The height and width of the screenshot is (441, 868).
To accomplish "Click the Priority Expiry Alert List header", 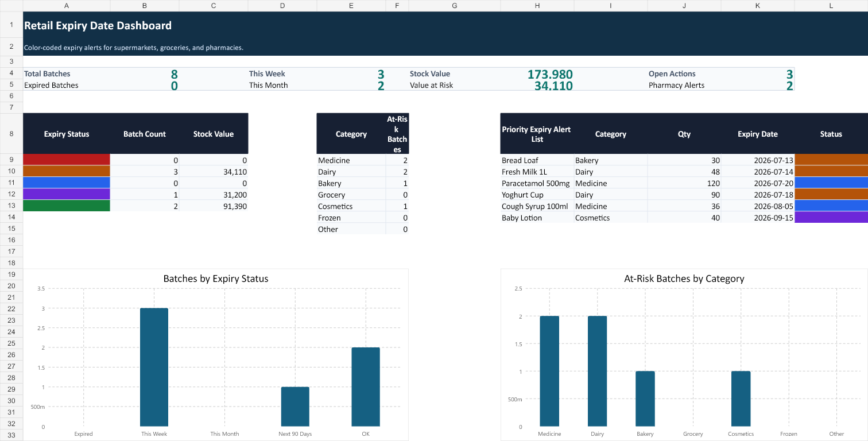I will [537, 134].
